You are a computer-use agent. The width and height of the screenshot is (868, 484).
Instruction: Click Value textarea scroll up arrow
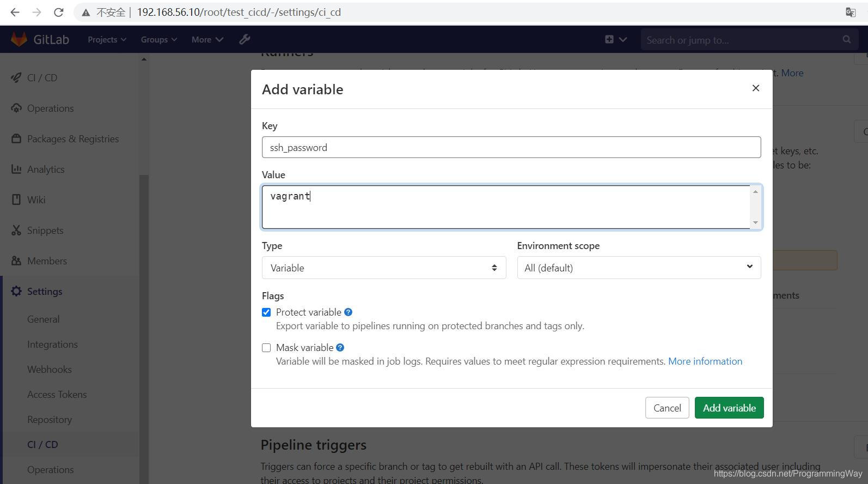pos(755,191)
